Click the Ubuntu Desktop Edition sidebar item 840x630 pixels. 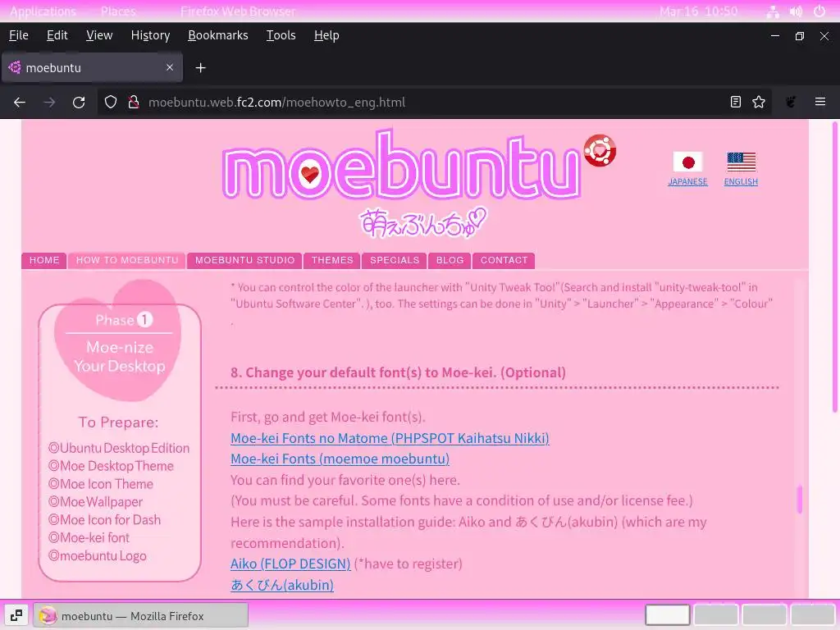[118, 448]
